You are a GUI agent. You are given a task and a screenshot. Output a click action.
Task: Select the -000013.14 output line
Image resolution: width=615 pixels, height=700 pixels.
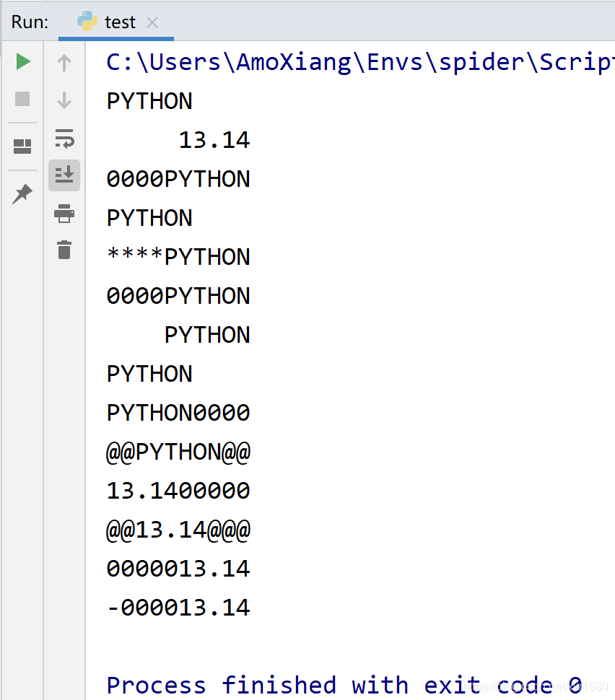point(178,607)
